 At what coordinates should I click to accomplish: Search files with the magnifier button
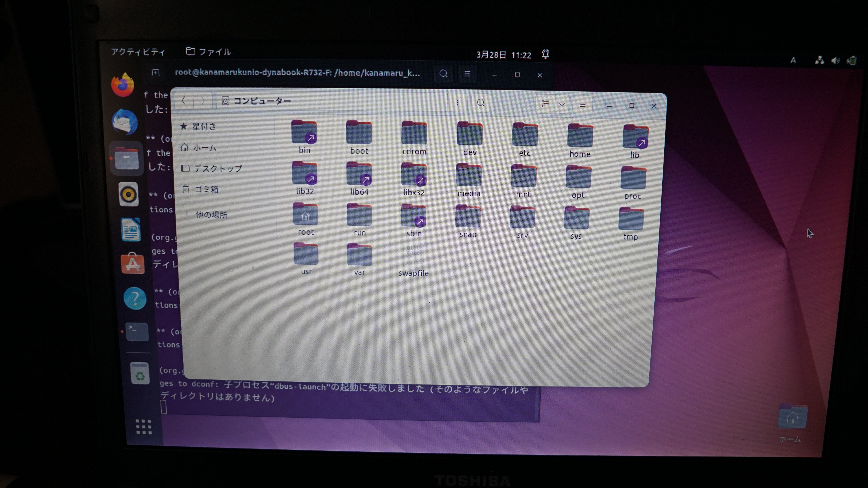(x=481, y=103)
